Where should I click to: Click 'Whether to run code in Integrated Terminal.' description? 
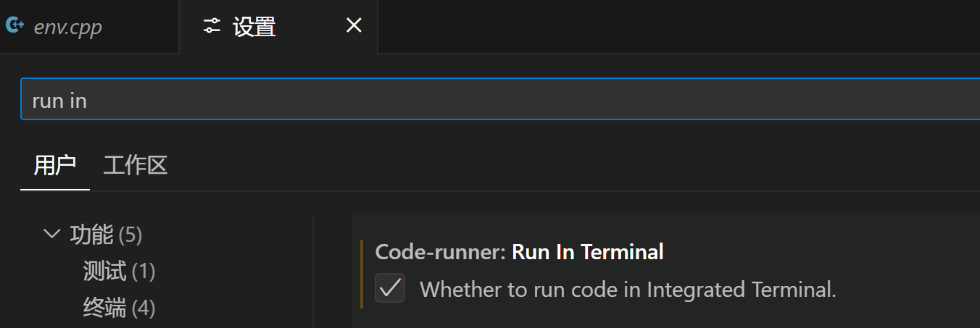pyautogui.click(x=628, y=290)
